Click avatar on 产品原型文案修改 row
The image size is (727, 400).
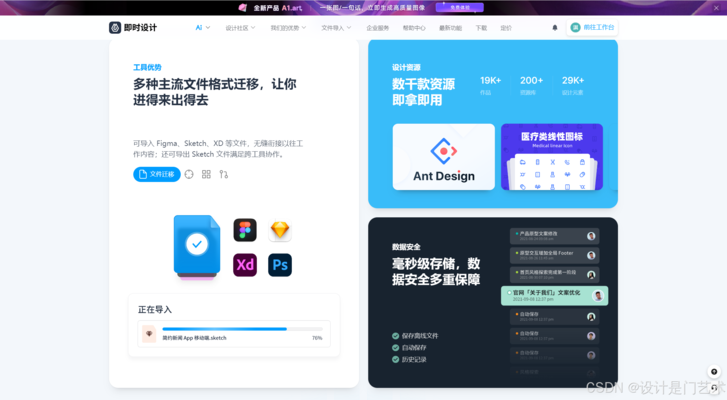point(591,236)
